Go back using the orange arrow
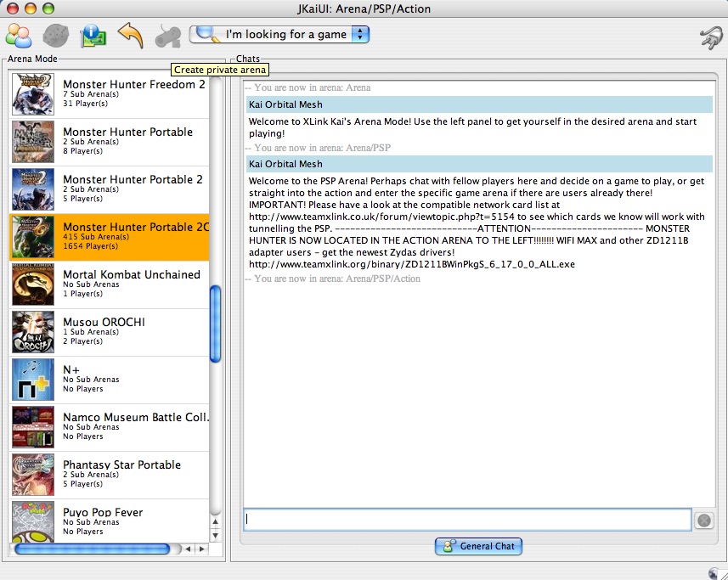The height and width of the screenshot is (580, 728). [130, 36]
